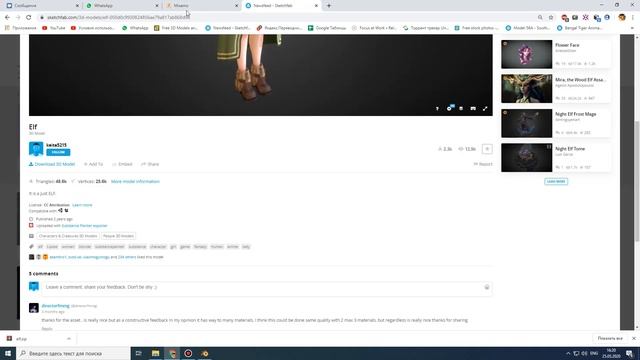Screen dimensions: 640x360
Task: Close the downloads bar
Action: (633, 338)
